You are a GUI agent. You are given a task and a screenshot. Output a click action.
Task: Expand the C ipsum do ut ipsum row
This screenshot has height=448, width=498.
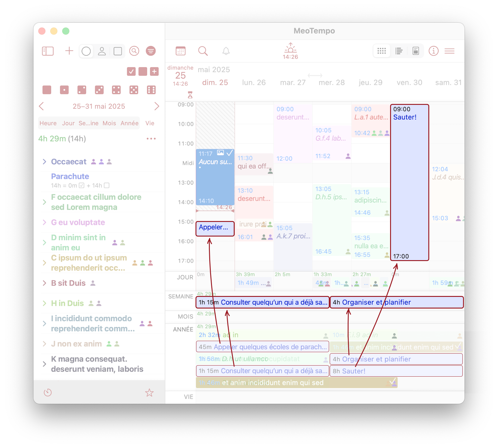tap(45, 263)
